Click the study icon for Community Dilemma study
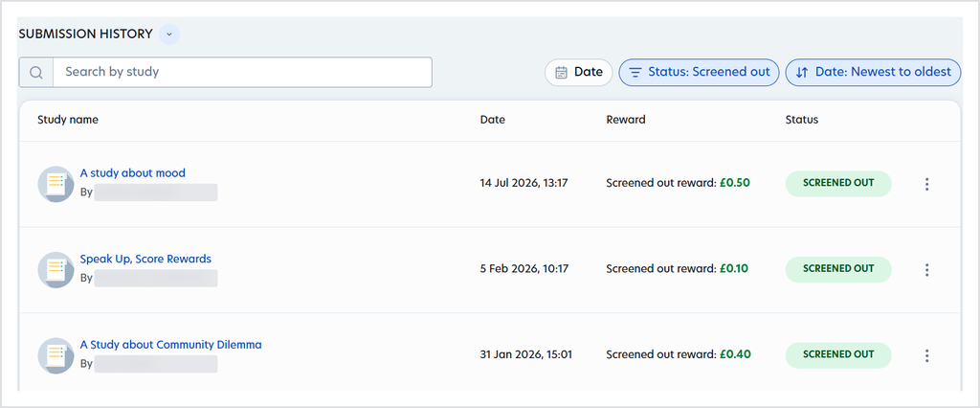Screen dimensions: 980x408 pos(56,355)
